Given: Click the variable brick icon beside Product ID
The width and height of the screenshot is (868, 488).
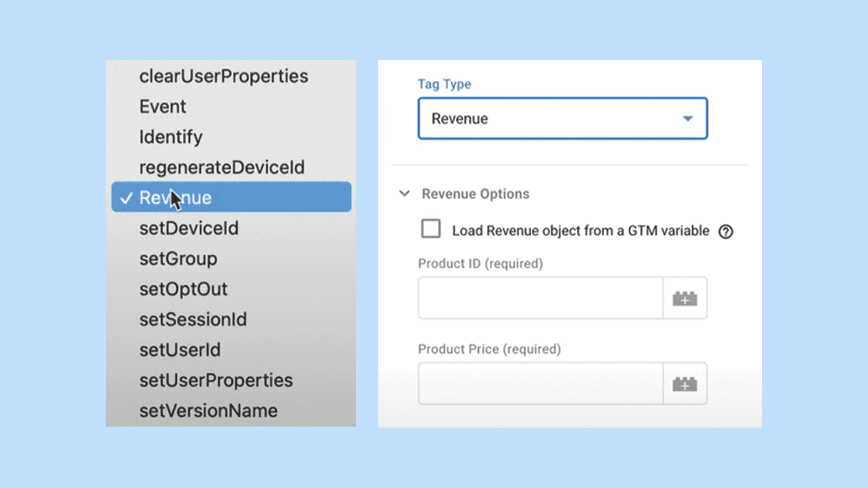Looking at the screenshot, I should point(684,298).
